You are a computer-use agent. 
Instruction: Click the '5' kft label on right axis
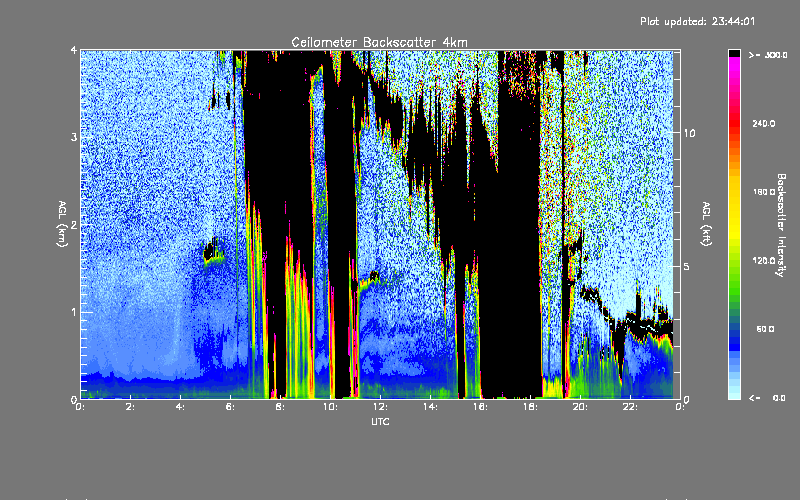pyautogui.click(x=687, y=267)
